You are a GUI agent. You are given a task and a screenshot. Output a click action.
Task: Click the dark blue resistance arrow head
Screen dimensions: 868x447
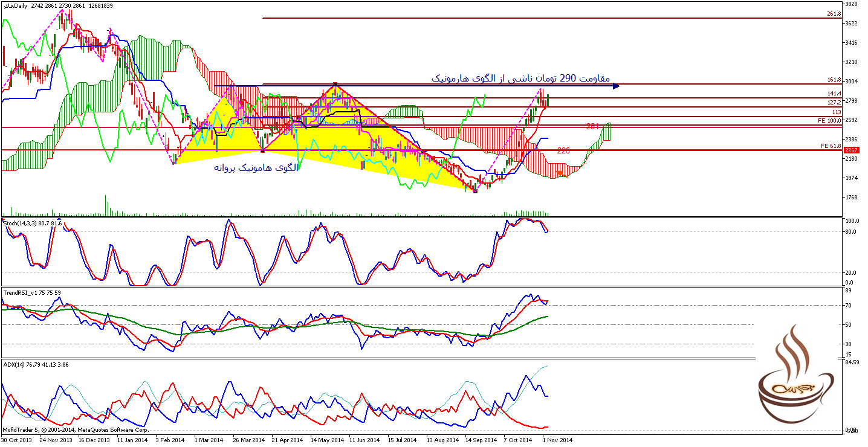[616, 86]
